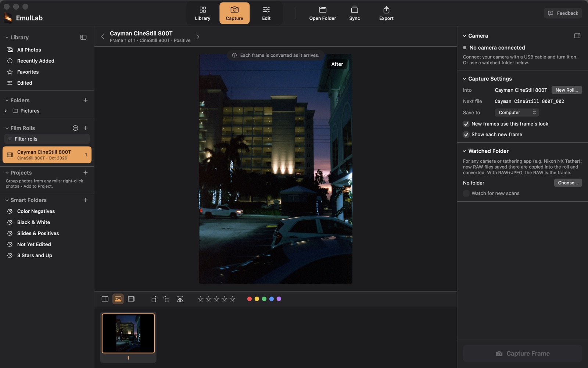Add a new film roll
588x368 pixels.
click(86, 128)
